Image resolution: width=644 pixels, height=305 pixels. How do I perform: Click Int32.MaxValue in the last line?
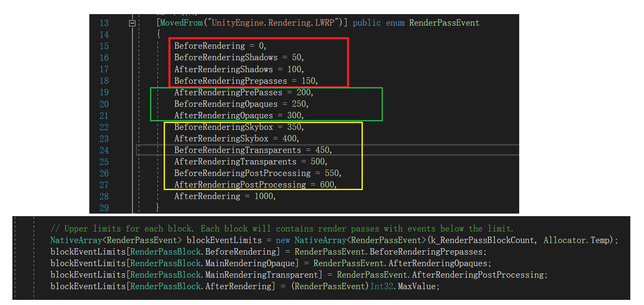(402, 286)
